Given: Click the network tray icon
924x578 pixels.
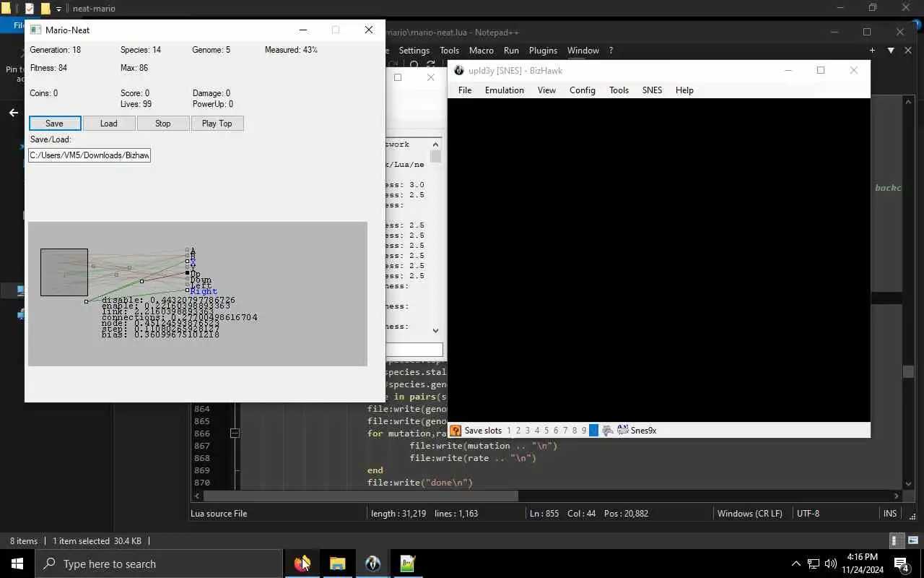Looking at the screenshot, I should (814, 564).
